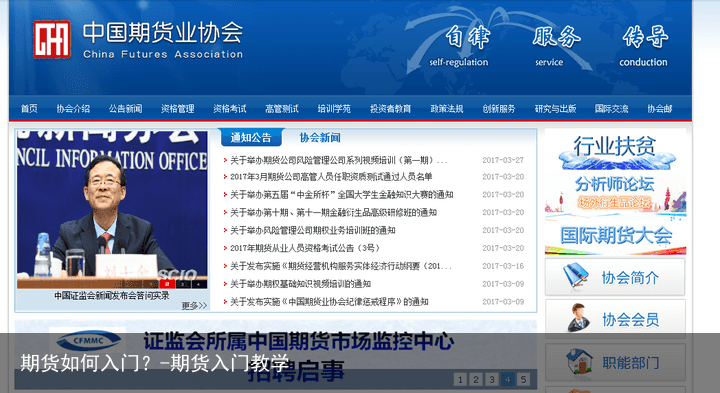Click date 2017-03-27 in notices list
720x393 pixels.
click(x=503, y=160)
